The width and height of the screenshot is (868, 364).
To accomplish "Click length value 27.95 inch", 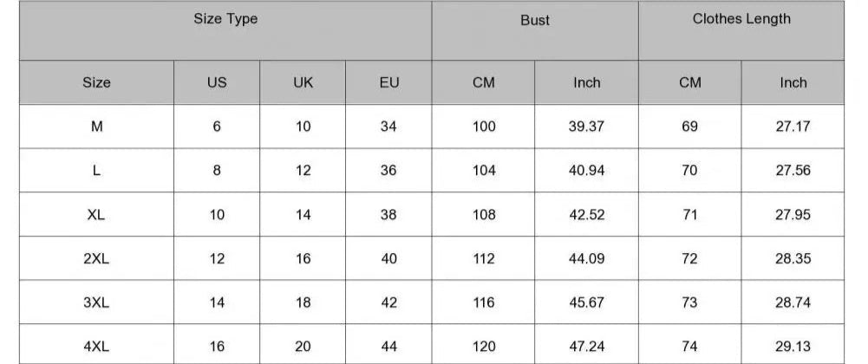I will tap(793, 215).
